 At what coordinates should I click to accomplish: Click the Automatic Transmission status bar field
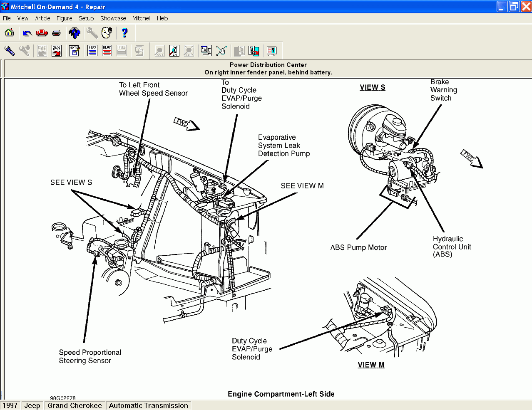(149, 405)
